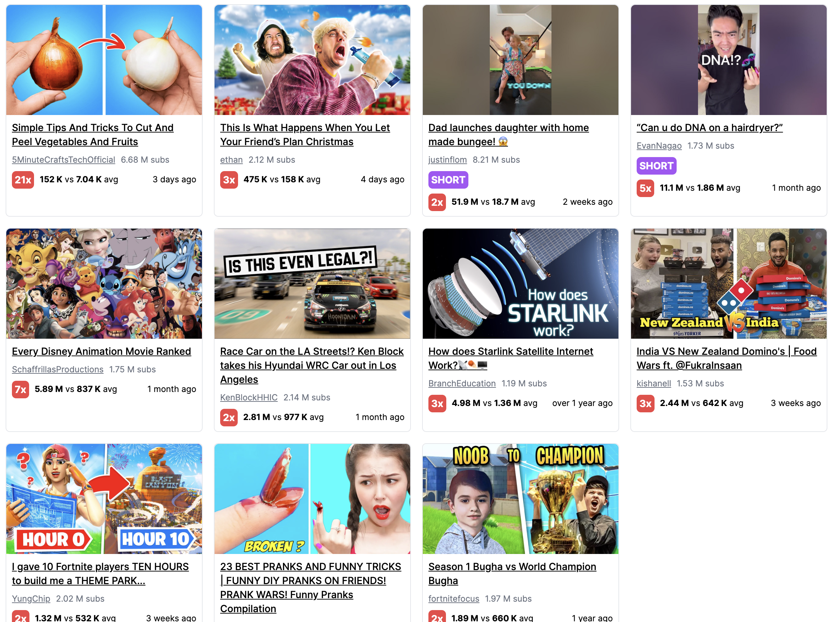Open the home made bungee video thumbnail
840x622 pixels.
tap(520, 60)
